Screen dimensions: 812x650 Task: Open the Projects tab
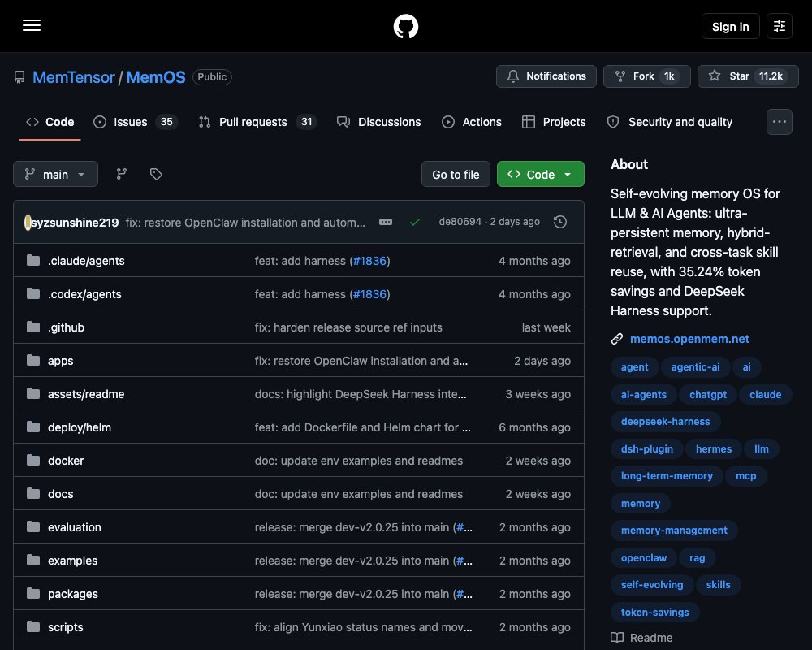pyautogui.click(x=554, y=122)
